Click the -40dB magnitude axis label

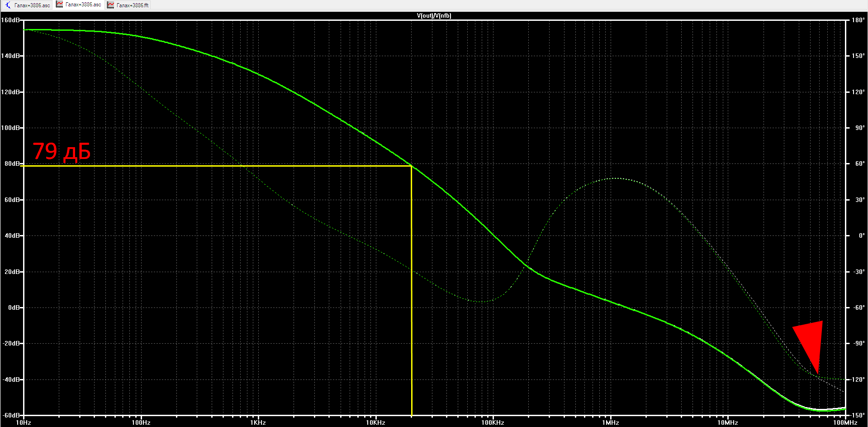pyautogui.click(x=11, y=379)
